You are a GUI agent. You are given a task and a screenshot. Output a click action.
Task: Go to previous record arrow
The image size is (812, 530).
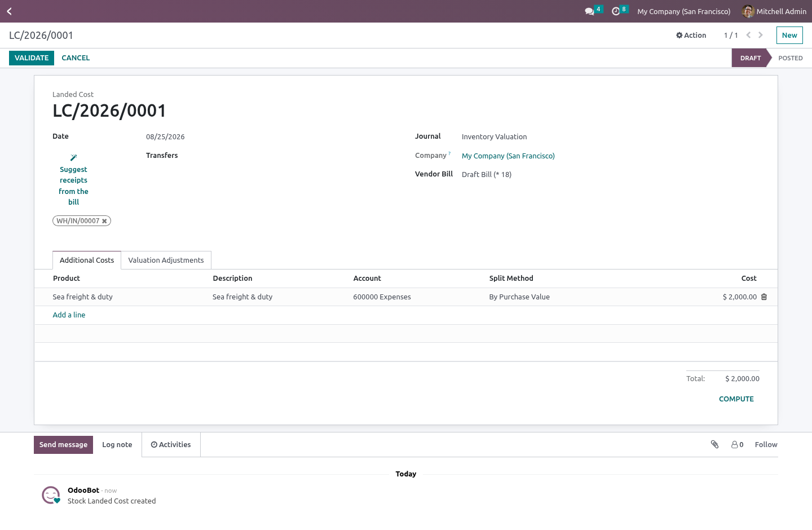click(x=748, y=35)
